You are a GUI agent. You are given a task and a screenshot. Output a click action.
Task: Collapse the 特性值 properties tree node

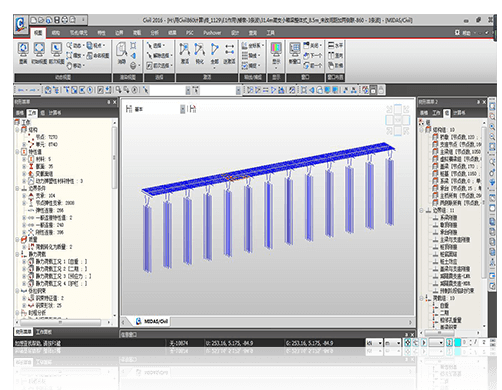[x=17, y=152]
